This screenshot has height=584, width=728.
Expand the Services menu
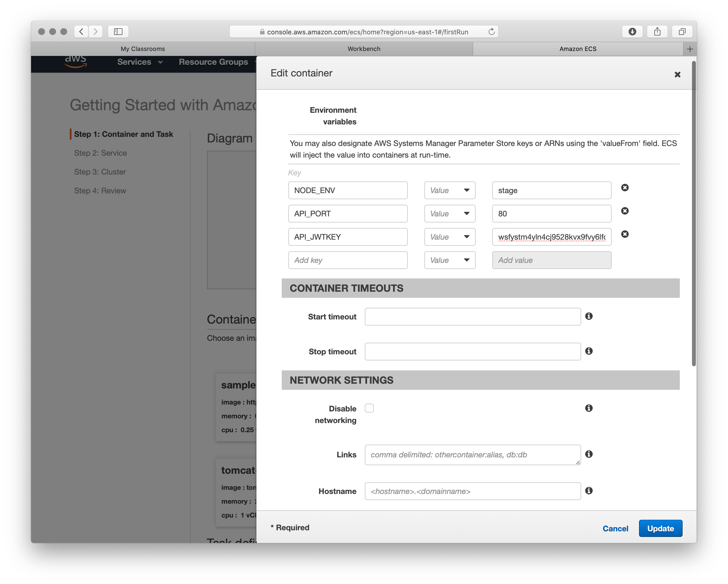tap(140, 62)
